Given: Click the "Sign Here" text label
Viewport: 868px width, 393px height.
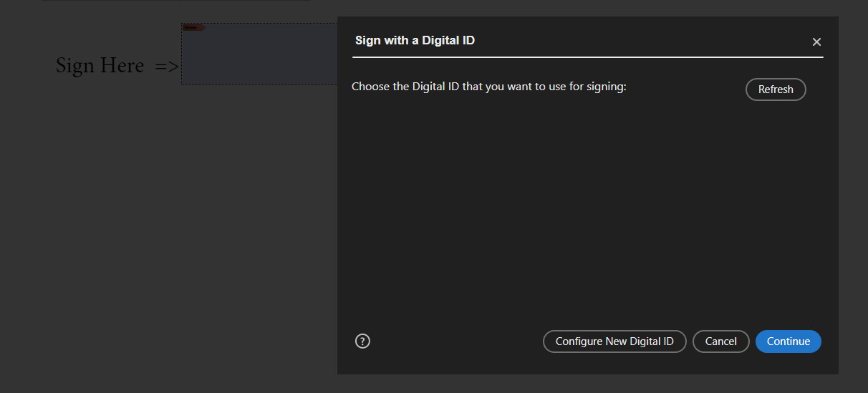Looking at the screenshot, I should (x=100, y=66).
